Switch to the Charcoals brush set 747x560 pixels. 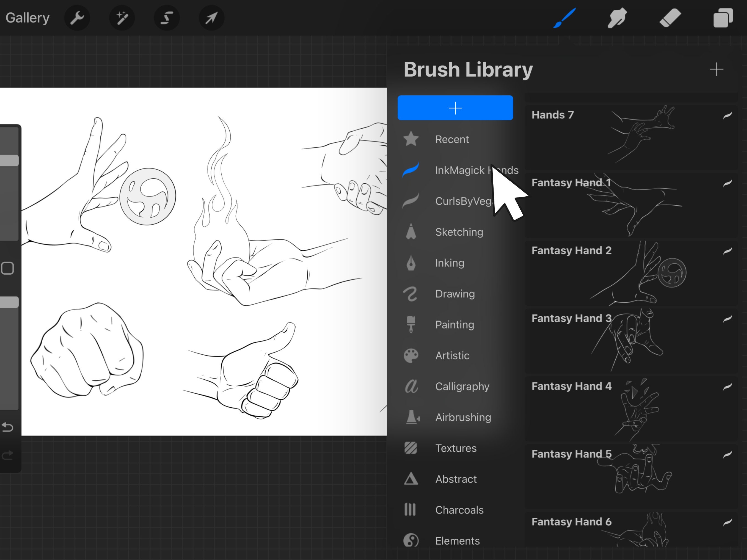tap(459, 510)
